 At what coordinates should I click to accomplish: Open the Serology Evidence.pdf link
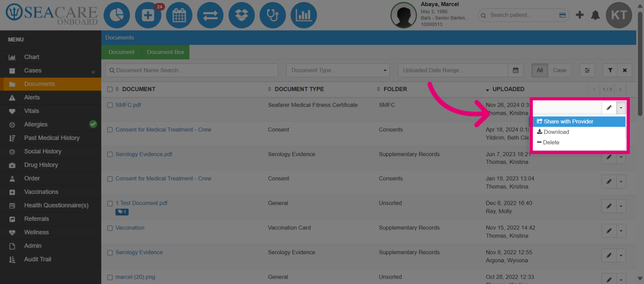coord(144,154)
